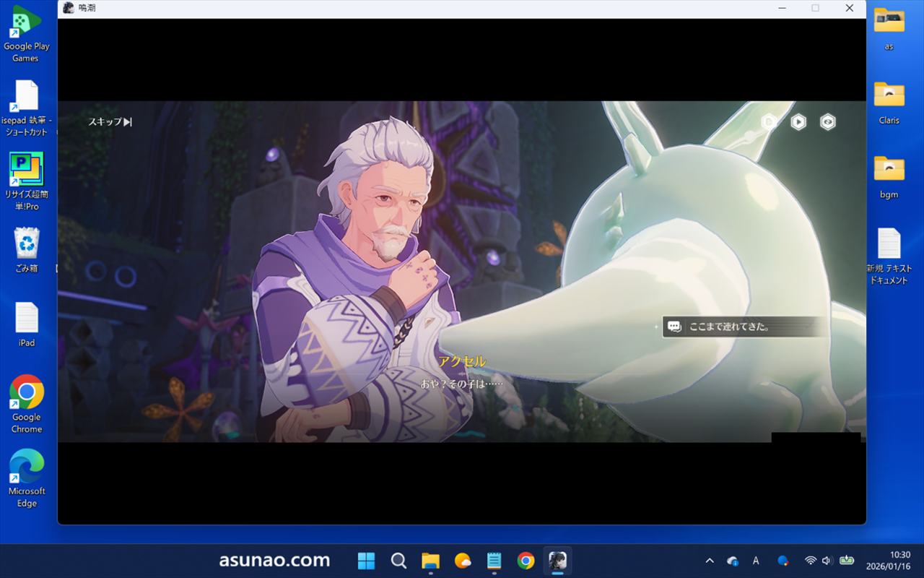Toggle auto-play with the hexagon play icon
The image size is (924, 578).
tap(798, 122)
